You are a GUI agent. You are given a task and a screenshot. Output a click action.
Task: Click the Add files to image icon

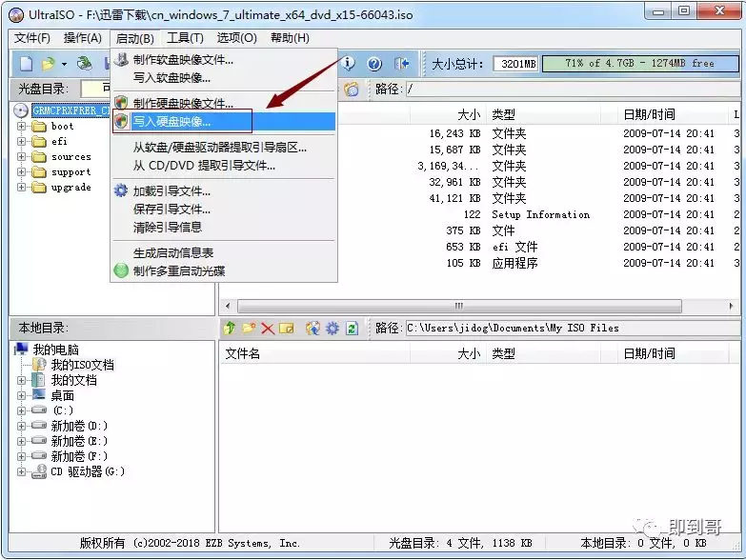[x=313, y=328]
